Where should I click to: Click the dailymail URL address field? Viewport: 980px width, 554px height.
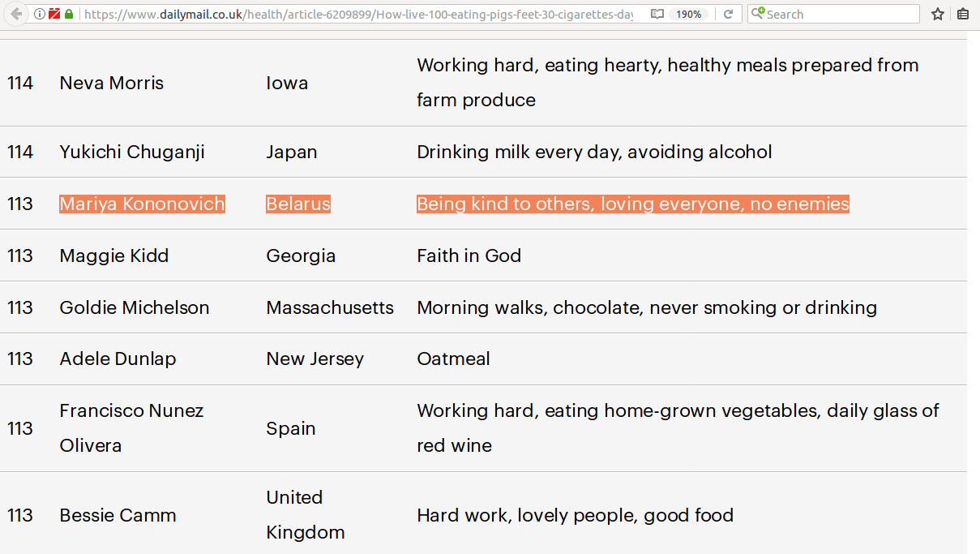tap(357, 14)
